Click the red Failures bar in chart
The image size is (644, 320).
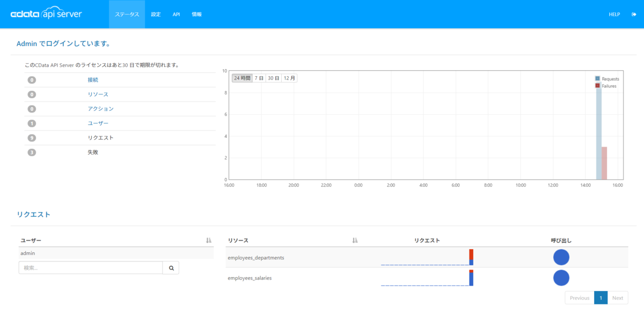[x=604, y=163]
